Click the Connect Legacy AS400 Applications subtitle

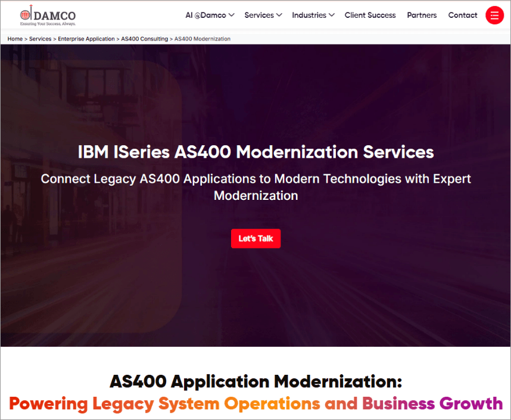click(256, 187)
